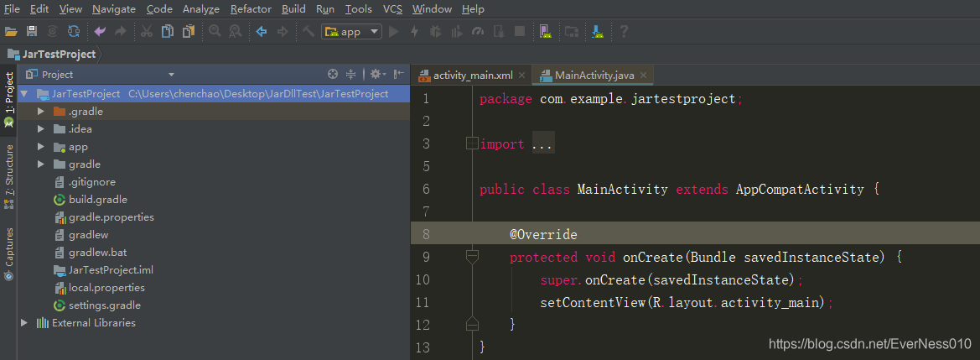Click the Redo arrow icon
The width and height of the screenshot is (980, 360).
[x=121, y=31]
